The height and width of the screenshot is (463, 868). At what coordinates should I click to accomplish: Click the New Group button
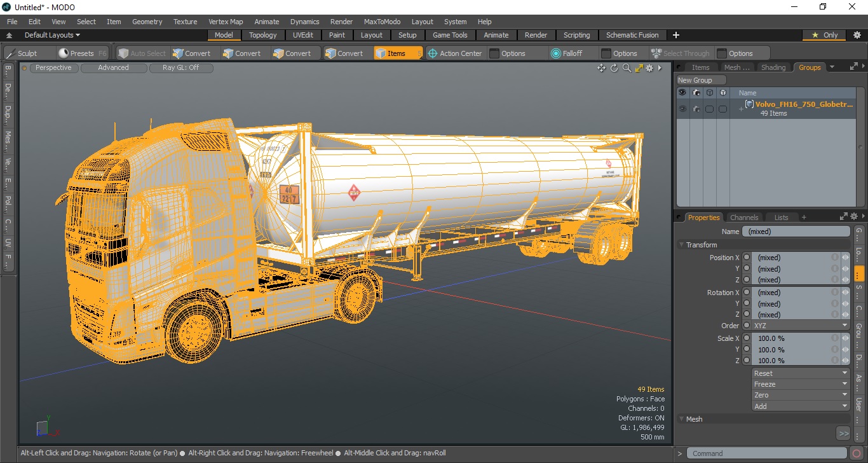pos(701,80)
